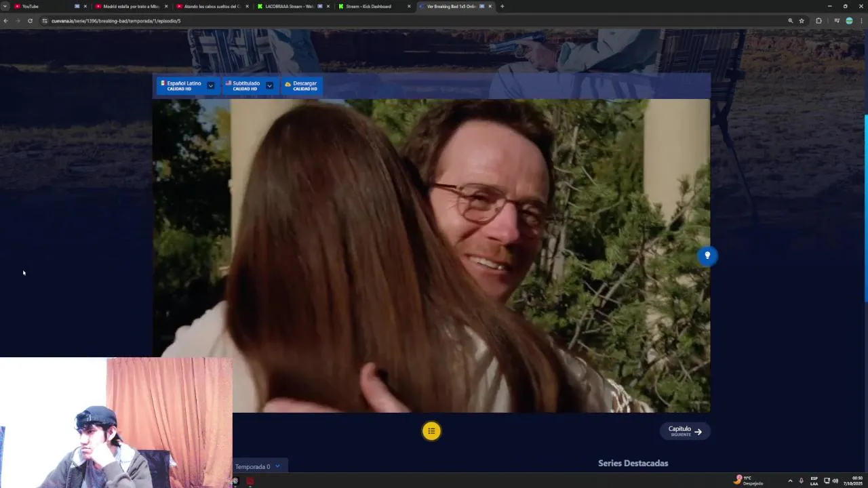Reload the page with the refresh icon
The height and width of the screenshot is (488, 868).
pos(30,21)
